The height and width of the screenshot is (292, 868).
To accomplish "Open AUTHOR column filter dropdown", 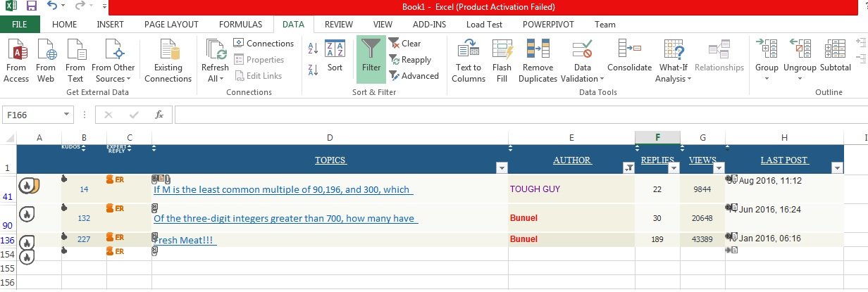I will click(x=628, y=168).
